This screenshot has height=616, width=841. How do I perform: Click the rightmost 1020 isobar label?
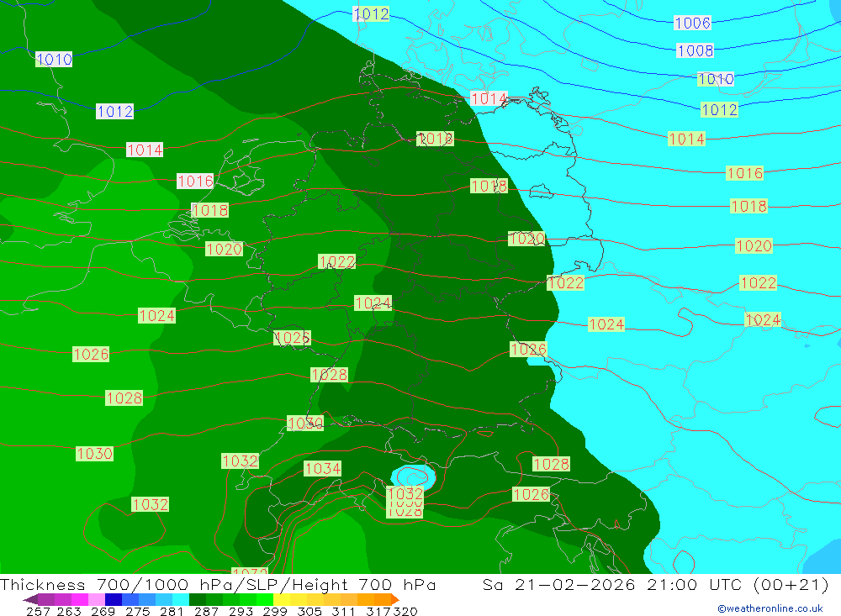pos(754,246)
